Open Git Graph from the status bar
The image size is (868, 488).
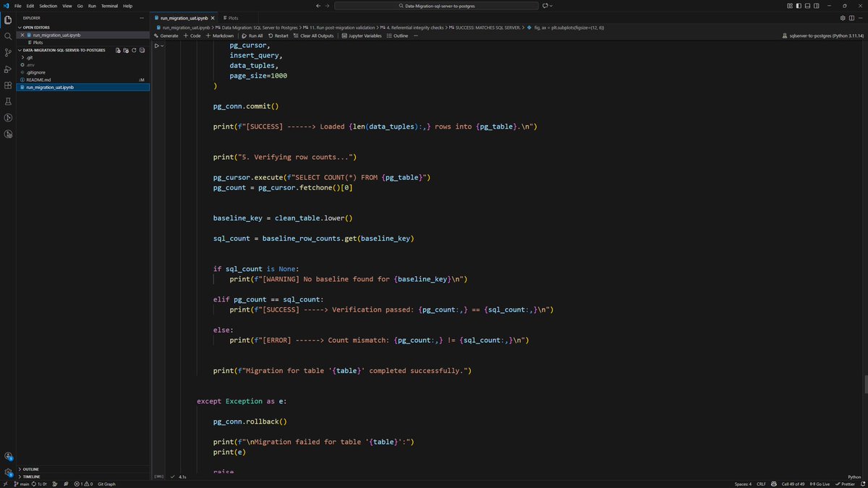click(106, 484)
